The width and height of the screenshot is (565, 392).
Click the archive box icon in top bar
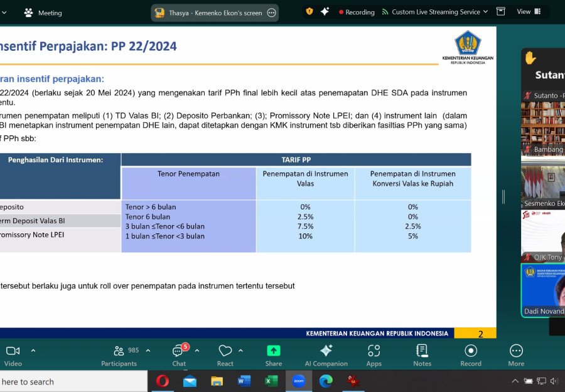coord(501,11)
